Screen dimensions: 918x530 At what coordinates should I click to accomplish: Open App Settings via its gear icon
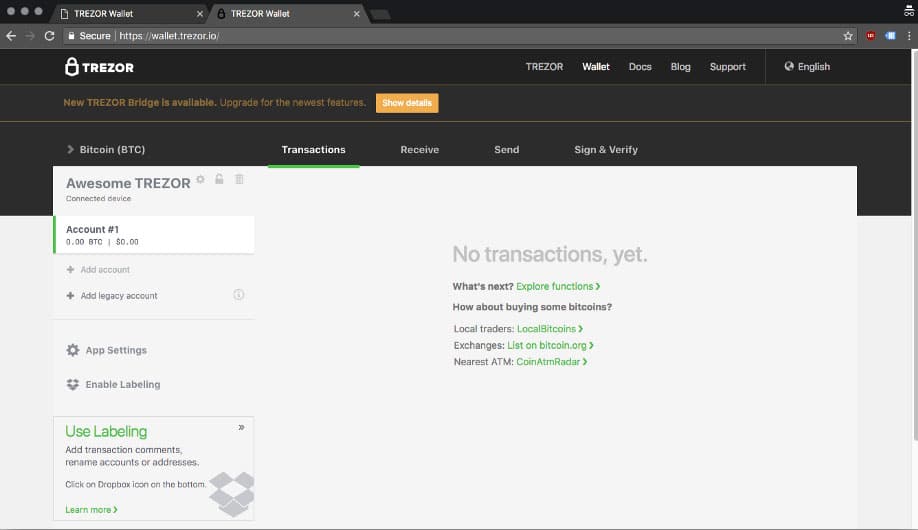72,350
